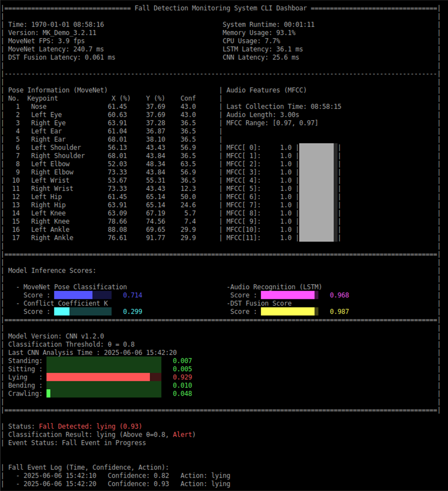Click 'MoveNet FPS: 3.9 fps'
Image resolution: width=448 pixels, height=491 pixels.
click(x=47, y=41)
